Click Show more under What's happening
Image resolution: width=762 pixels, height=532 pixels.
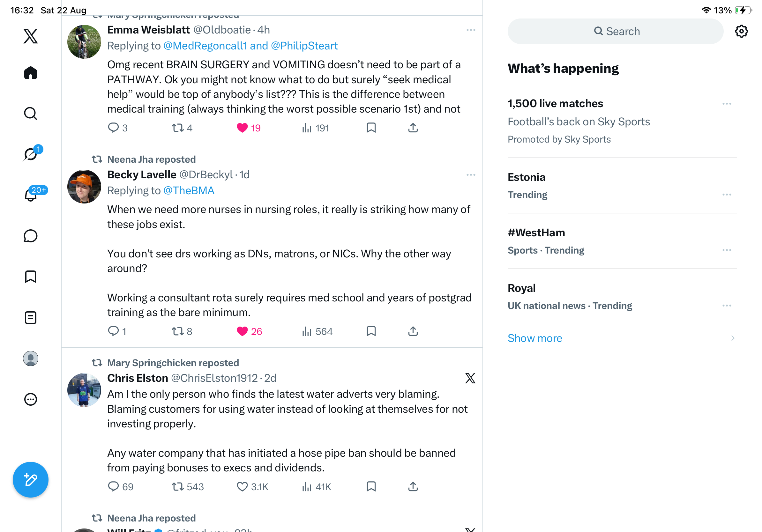pos(535,338)
